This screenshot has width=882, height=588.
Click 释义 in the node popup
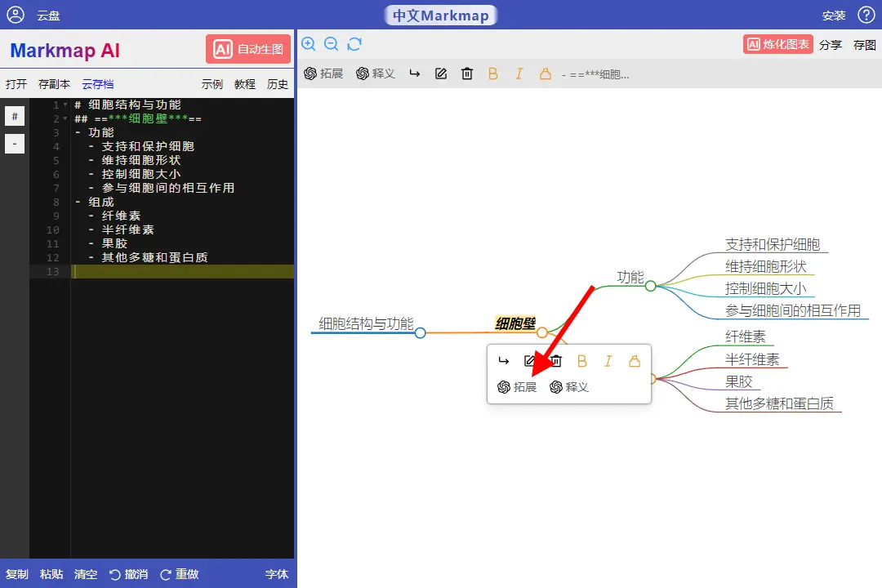(x=569, y=387)
